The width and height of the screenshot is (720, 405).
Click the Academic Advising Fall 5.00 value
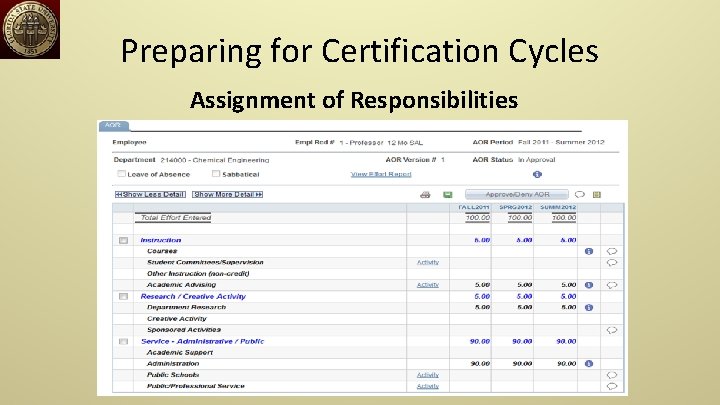click(x=482, y=285)
